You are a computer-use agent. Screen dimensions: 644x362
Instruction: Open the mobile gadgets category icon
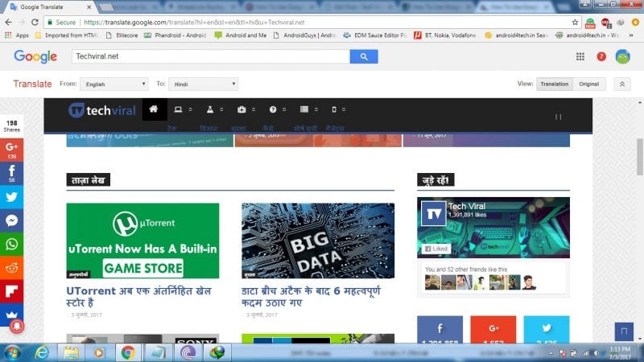(x=334, y=109)
